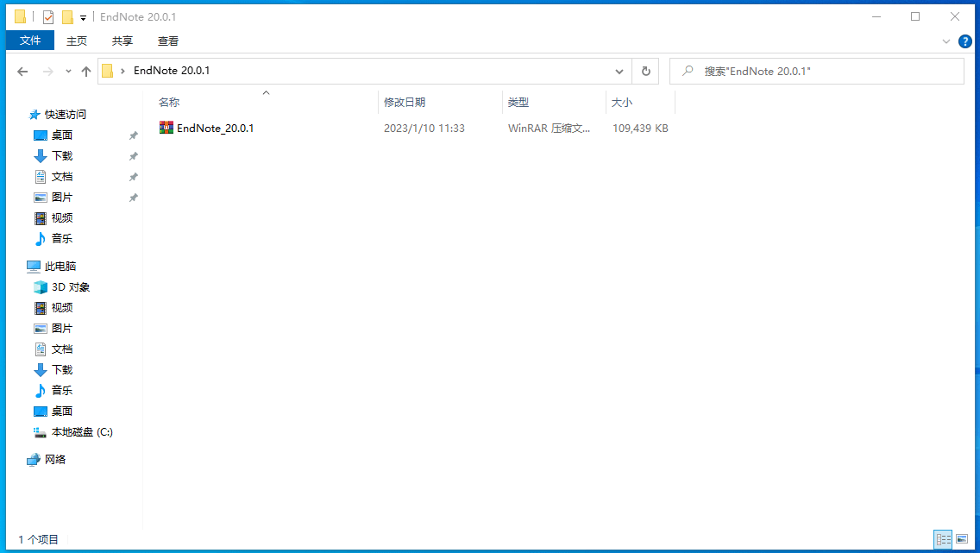Select the EndNote_20.0.1 file name
The height and width of the screenshot is (553, 980).
[x=215, y=128]
